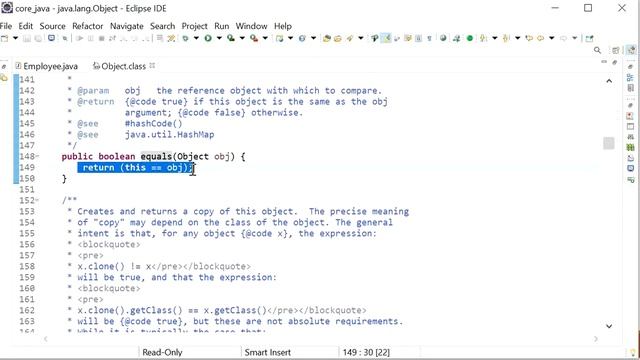Click the Debug launch bug icon

tap(186, 38)
